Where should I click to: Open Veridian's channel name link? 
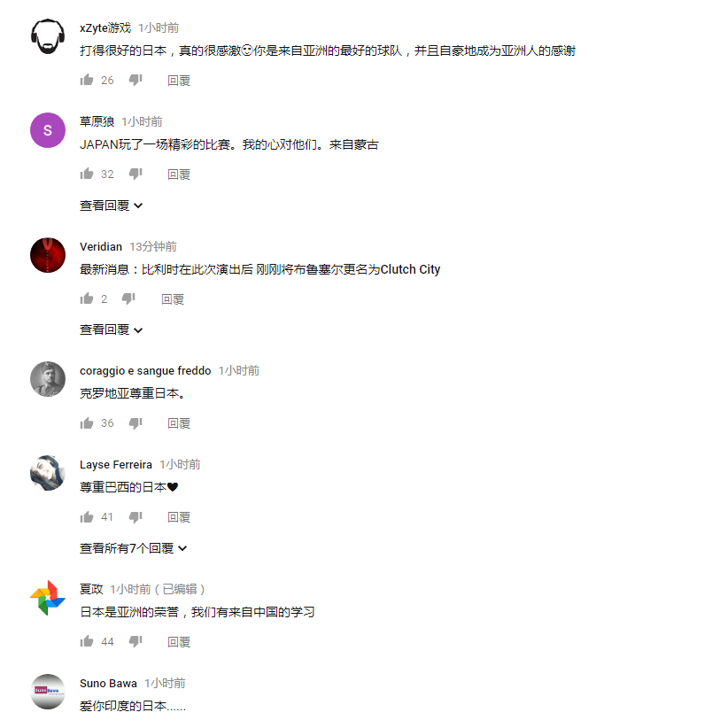tap(101, 246)
